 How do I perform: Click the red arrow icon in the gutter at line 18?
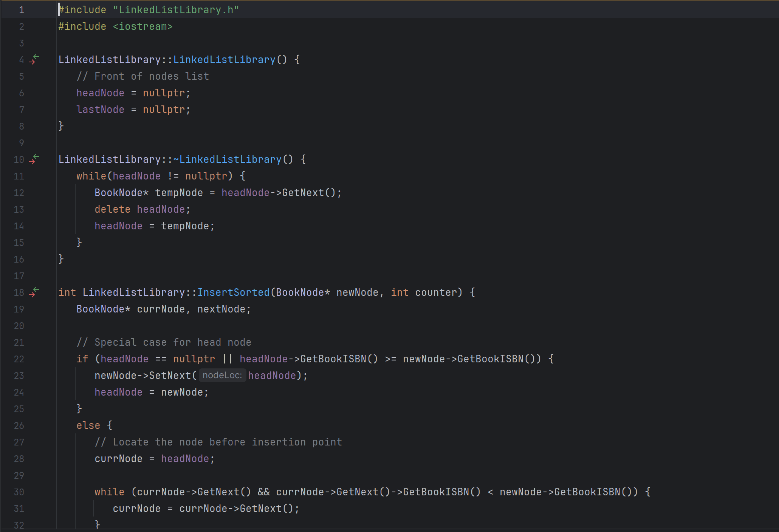(x=32, y=295)
